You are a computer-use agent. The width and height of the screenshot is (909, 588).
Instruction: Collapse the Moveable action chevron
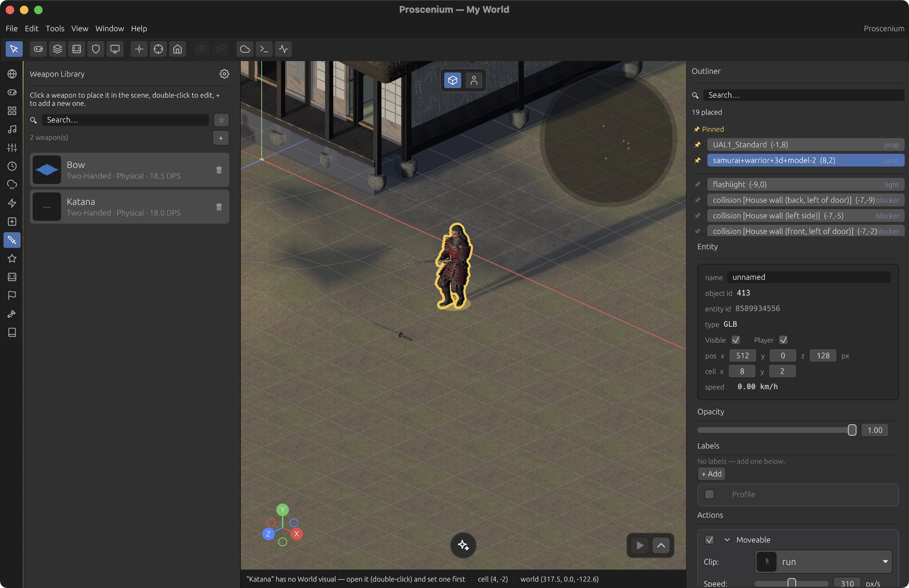727,539
